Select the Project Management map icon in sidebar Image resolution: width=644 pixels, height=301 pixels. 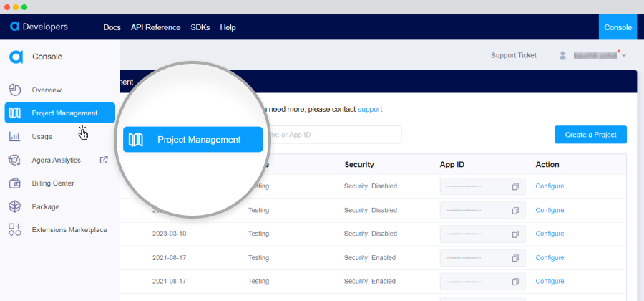(x=15, y=113)
